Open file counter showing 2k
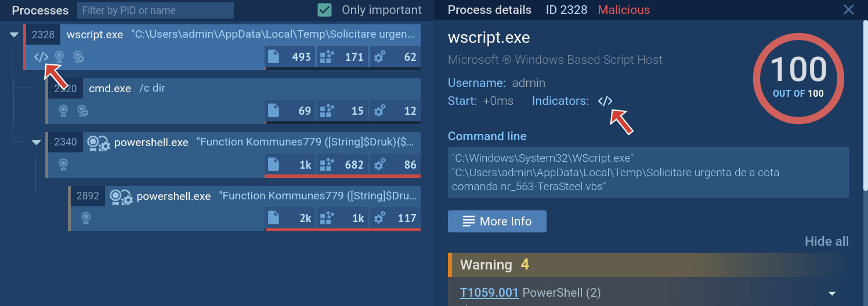 click(x=290, y=218)
